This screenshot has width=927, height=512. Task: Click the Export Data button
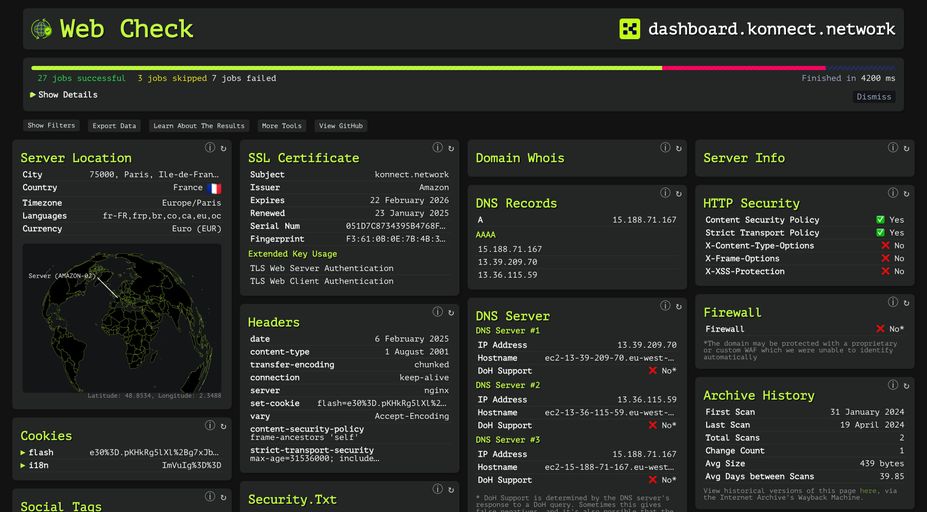click(x=114, y=126)
